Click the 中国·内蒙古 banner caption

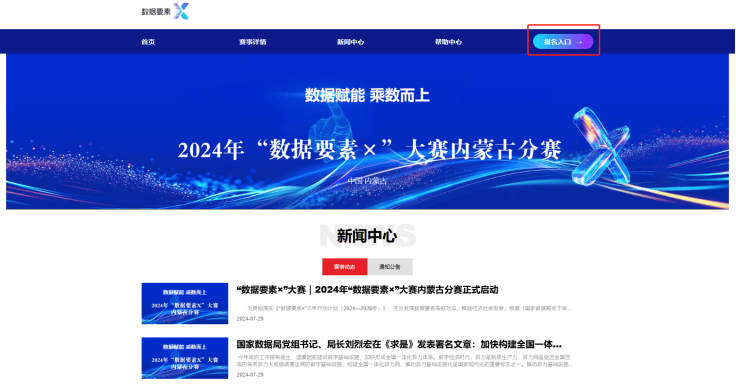tap(368, 181)
